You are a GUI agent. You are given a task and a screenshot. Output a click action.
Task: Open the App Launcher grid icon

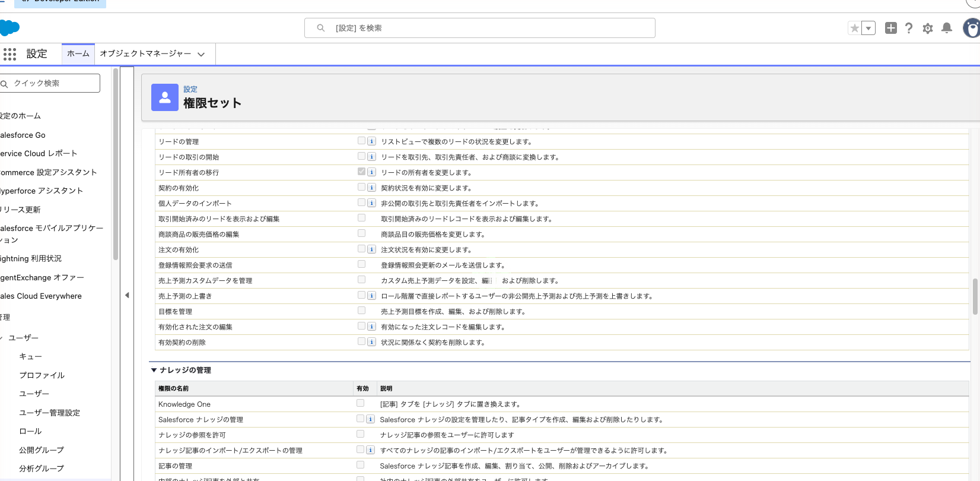[x=9, y=54]
